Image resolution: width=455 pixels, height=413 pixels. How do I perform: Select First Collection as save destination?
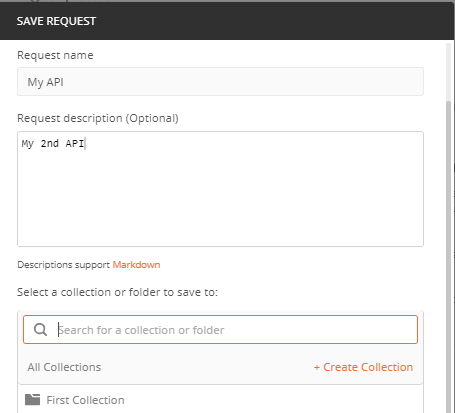tap(220, 400)
